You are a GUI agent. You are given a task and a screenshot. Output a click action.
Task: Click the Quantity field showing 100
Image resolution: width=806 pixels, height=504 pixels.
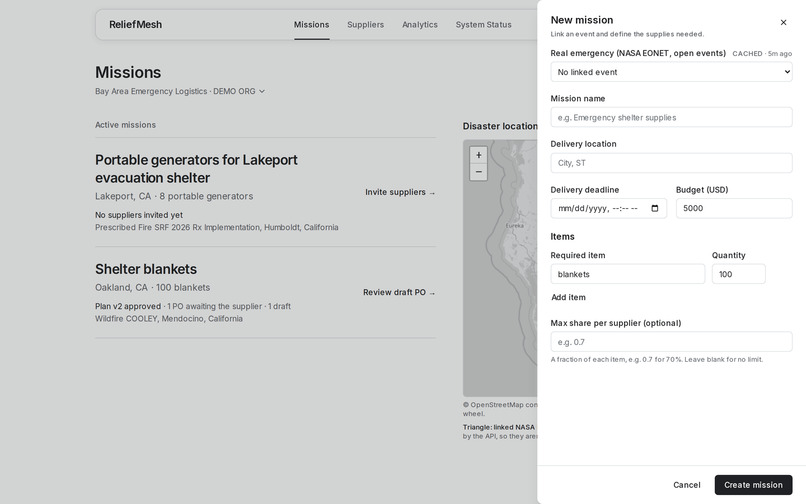739,274
